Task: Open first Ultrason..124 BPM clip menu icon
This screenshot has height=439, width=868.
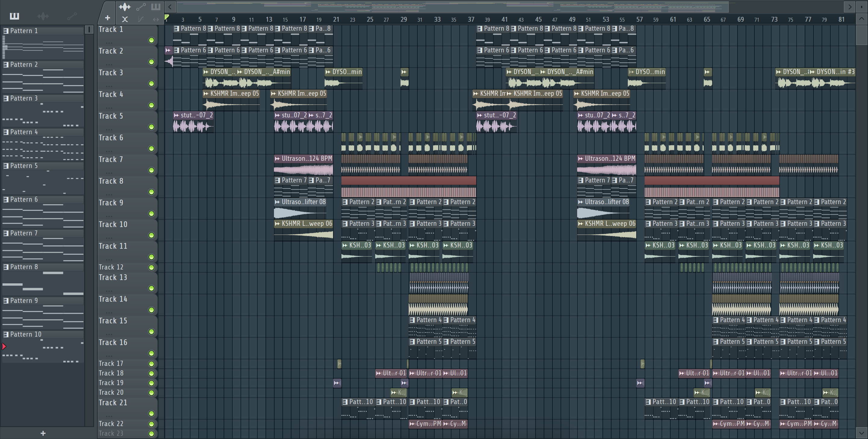Action: pos(277,159)
